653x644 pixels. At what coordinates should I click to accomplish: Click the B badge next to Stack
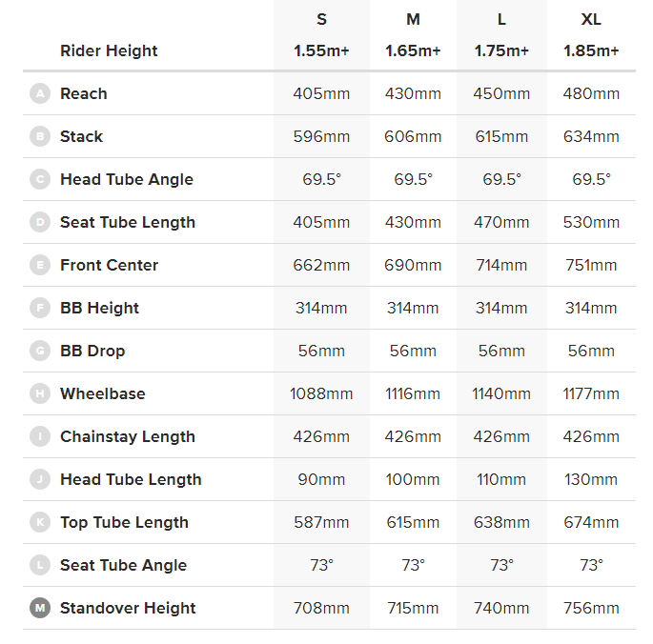pos(40,136)
